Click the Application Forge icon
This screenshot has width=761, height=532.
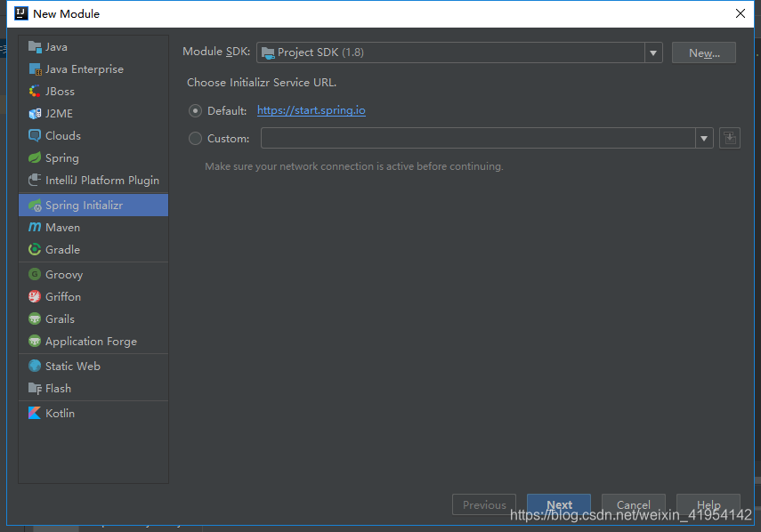tap(35, 342)
